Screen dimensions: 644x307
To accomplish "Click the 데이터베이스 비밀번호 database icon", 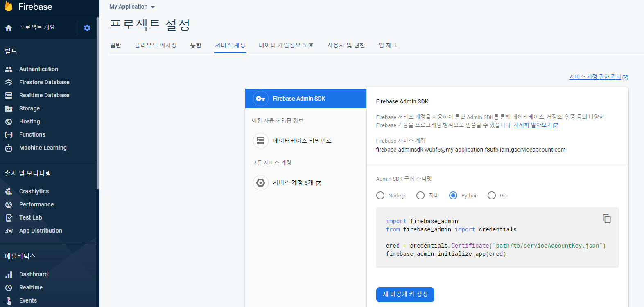I will tap(261, 141).
